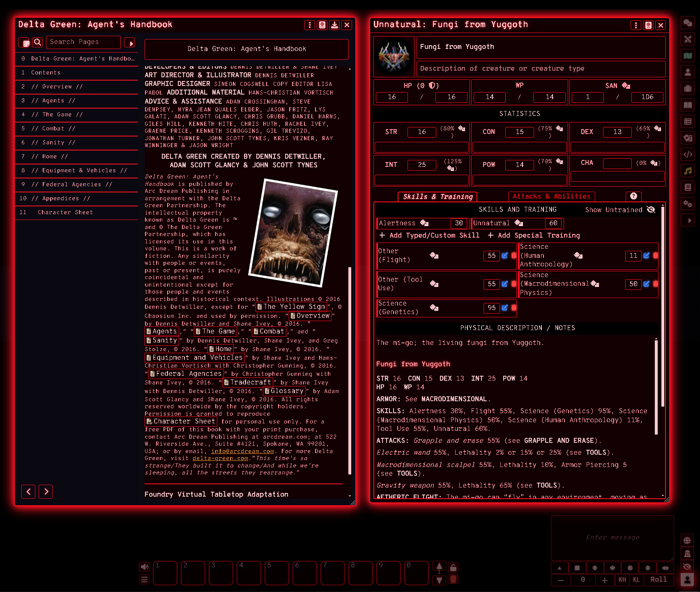Open the Federal Agencies content link
The width and height of the screenshot is (700, 592).
coord(186,374)
